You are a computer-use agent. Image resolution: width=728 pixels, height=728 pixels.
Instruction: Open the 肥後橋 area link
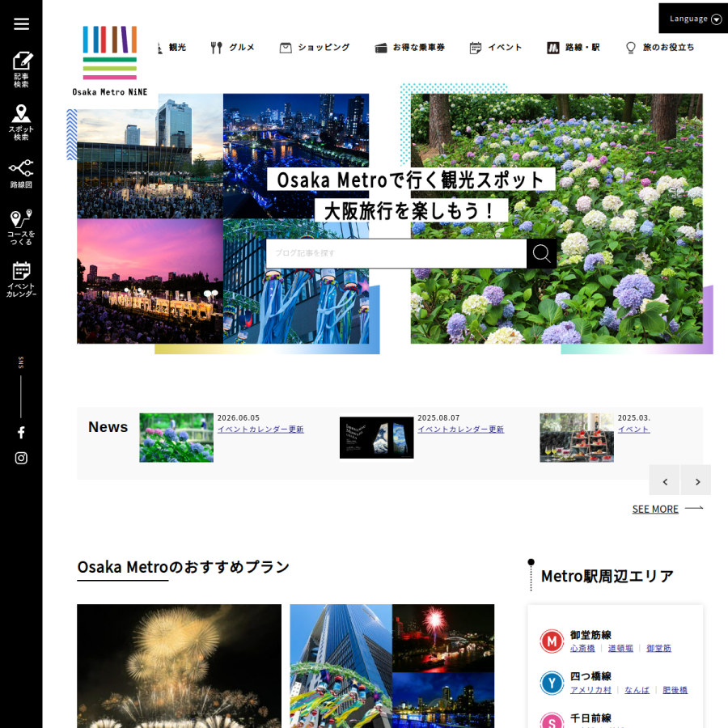coord(675,690)
